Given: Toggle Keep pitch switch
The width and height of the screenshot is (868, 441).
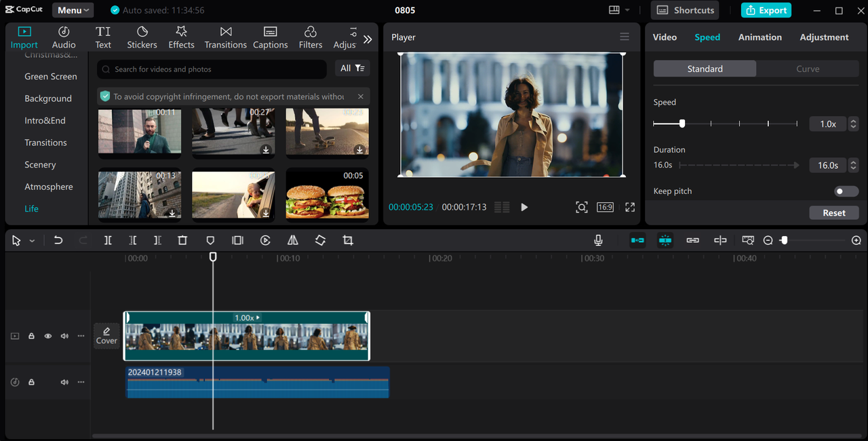Looking at the screenshot, I should [846, 191].
